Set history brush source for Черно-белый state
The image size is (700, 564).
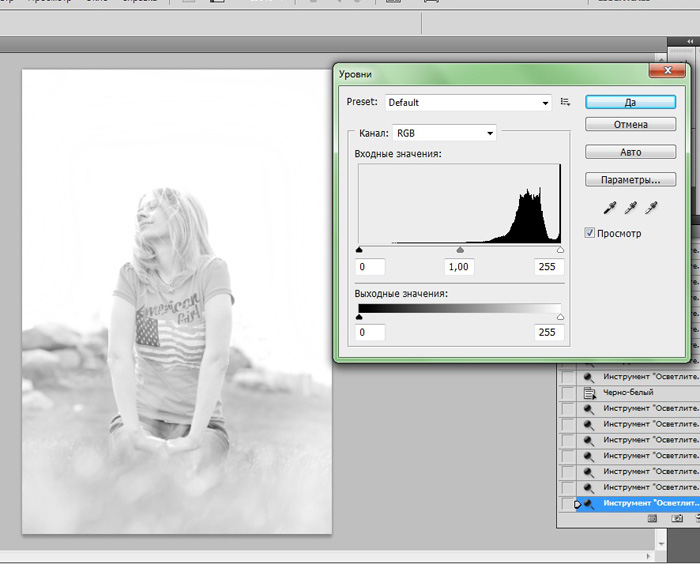point(568,393)
